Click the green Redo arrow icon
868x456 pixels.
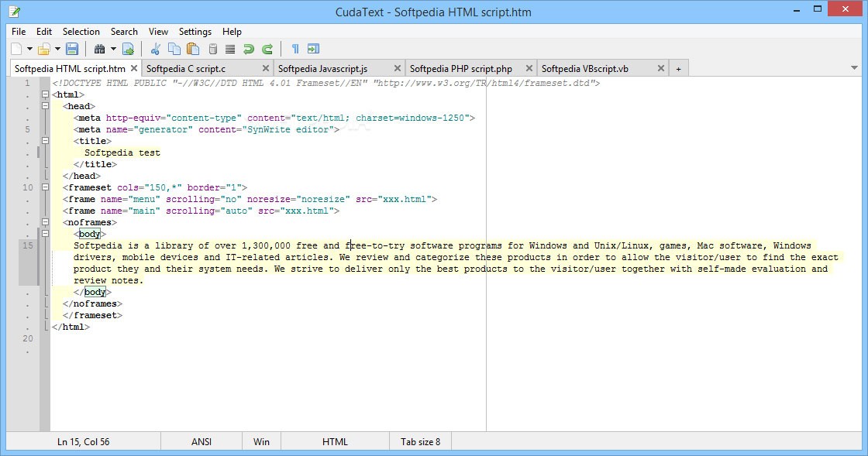[x=267, y=50]
